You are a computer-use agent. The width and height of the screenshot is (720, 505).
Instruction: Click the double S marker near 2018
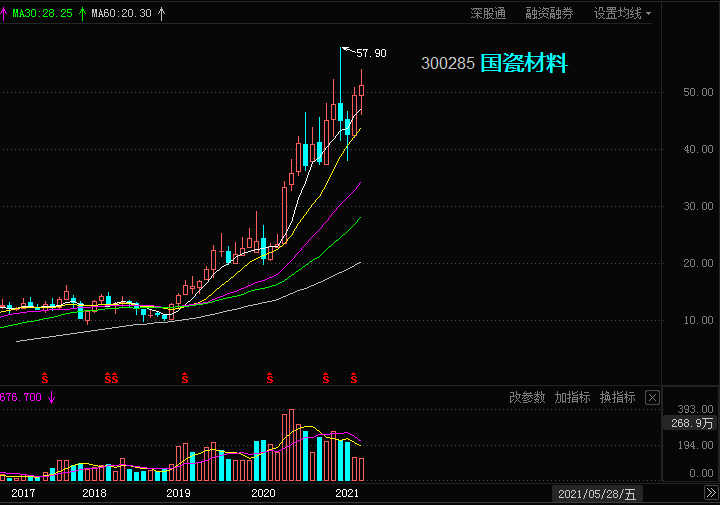[x=111, y=378]
